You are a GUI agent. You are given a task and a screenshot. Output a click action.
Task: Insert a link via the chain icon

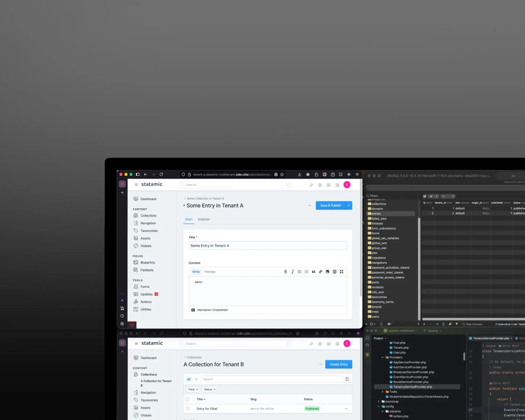pyautogui.click(x=320, y=272)
